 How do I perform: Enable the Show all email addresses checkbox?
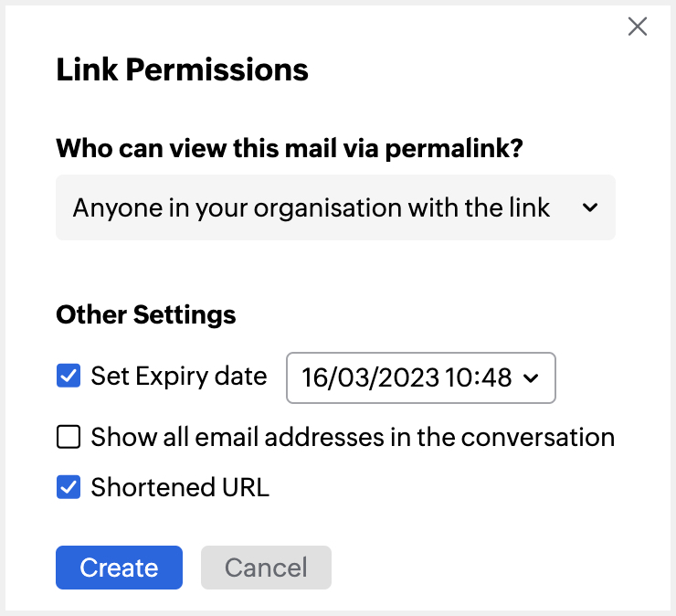tap(69, 437)
